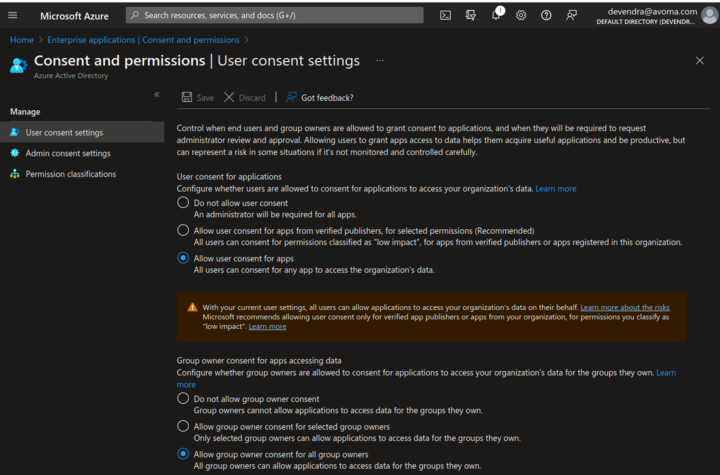Launch Cloud Shell from the top bar
Viewport: 720px width, 475px height.
pos(445,15)
